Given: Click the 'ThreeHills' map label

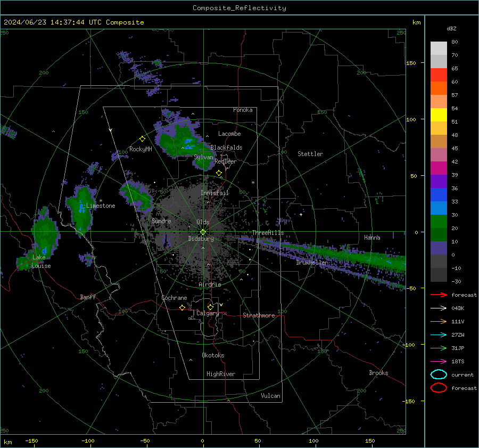Looking at the screenshot, I should point(268,233).
